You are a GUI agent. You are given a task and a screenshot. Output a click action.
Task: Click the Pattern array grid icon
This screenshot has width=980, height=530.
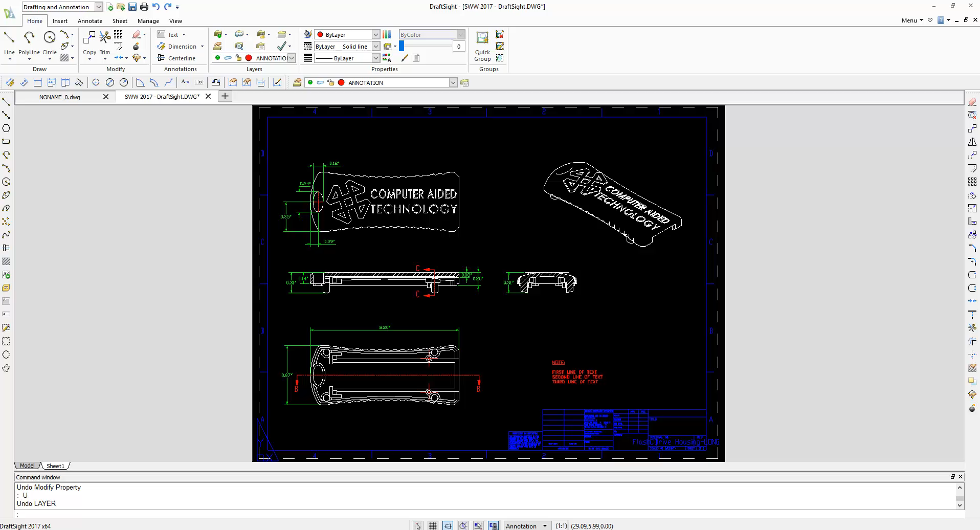pos(118,34)
